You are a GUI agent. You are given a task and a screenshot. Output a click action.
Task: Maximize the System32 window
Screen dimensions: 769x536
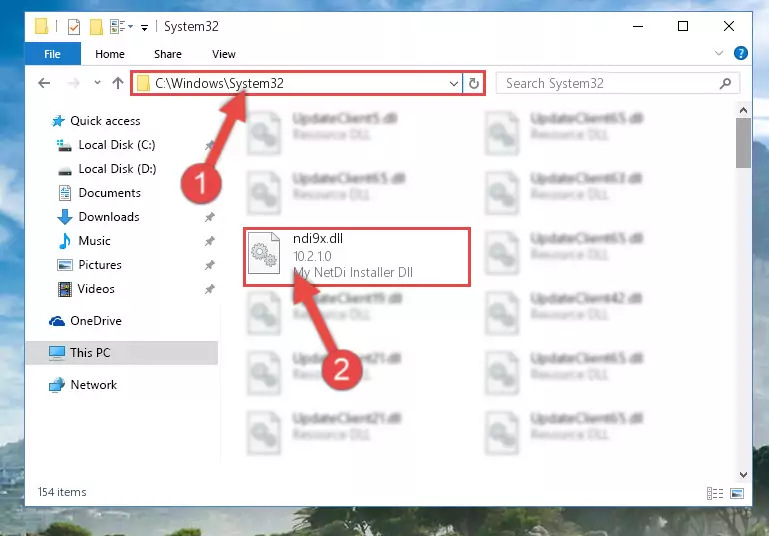[x=683, y=26]
